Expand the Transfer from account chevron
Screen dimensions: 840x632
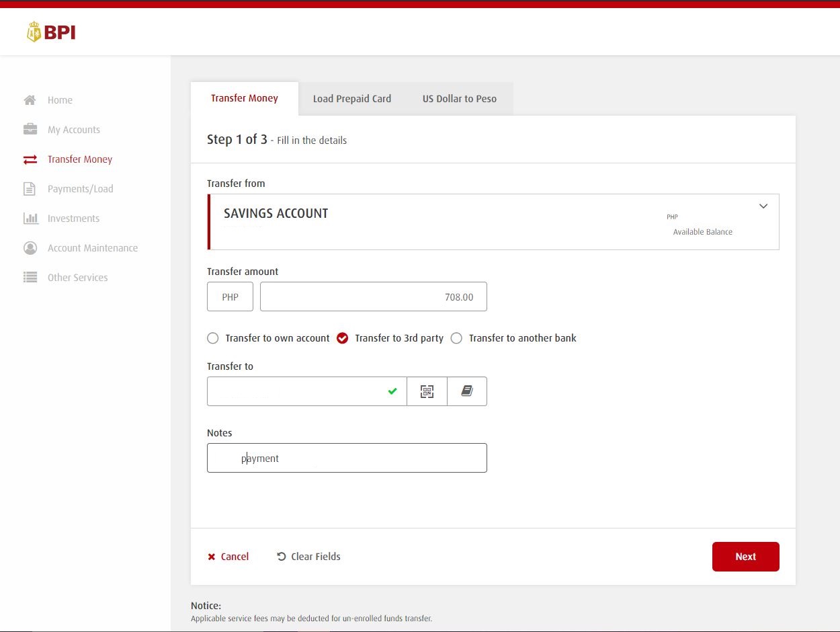763,206
